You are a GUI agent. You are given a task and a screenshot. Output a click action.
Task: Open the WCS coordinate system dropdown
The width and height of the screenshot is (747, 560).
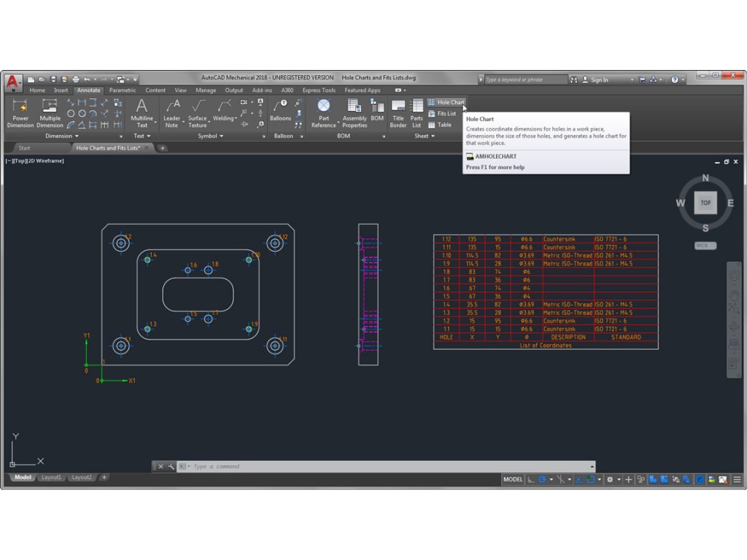[705, 246]
